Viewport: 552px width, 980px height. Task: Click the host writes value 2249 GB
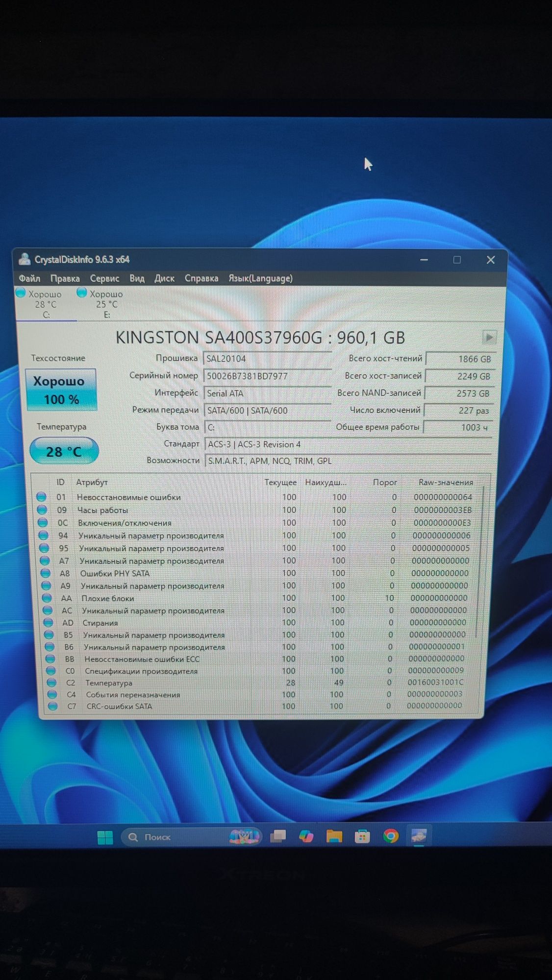tap(460, 376)
